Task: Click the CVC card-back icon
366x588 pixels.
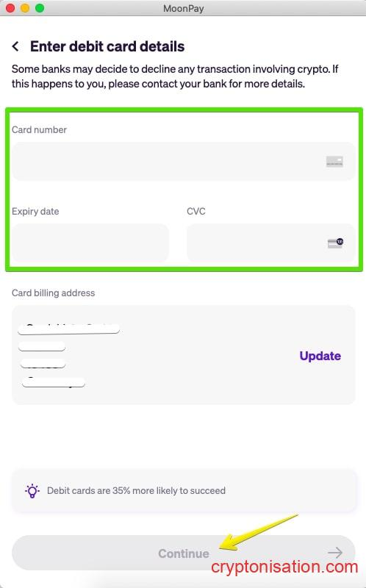Action: [336, 243]
